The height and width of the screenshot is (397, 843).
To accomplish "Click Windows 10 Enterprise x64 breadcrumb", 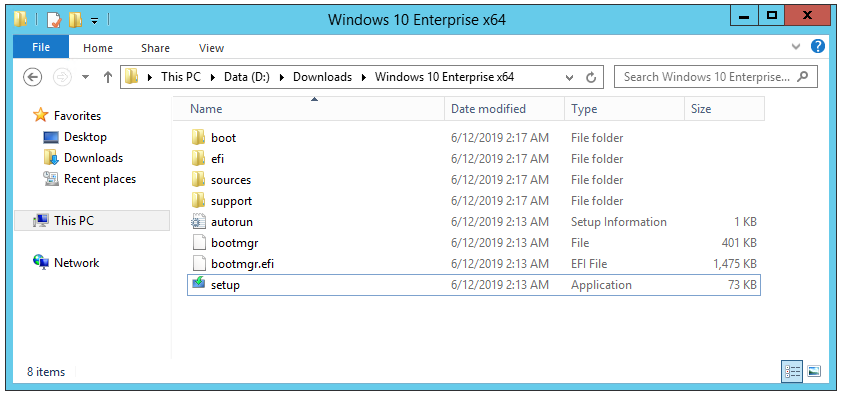I will [x=445, y=77].
